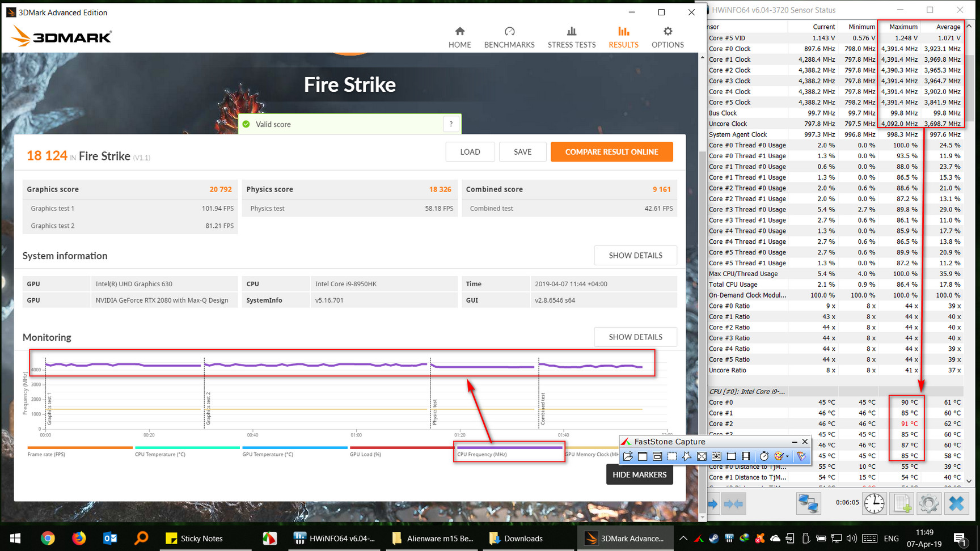
Task: Minimize the FastStone Capture toolbar
Action: [x=794, y=442]
